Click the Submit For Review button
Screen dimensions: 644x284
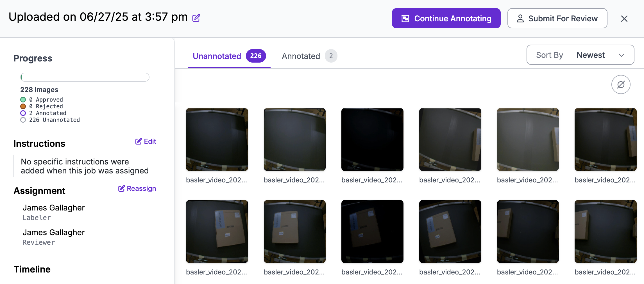point(557,19)
